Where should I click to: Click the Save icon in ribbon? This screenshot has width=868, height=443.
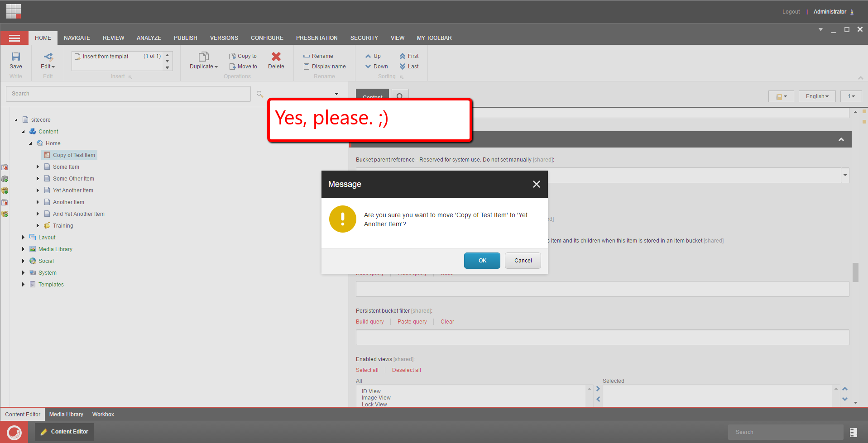click(x=16, y=57)
